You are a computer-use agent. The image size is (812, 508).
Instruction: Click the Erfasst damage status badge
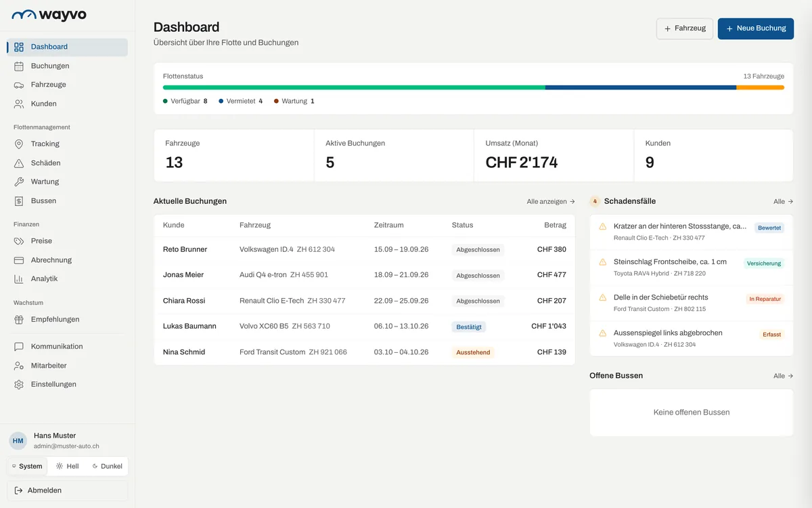[x=772, y=335]
